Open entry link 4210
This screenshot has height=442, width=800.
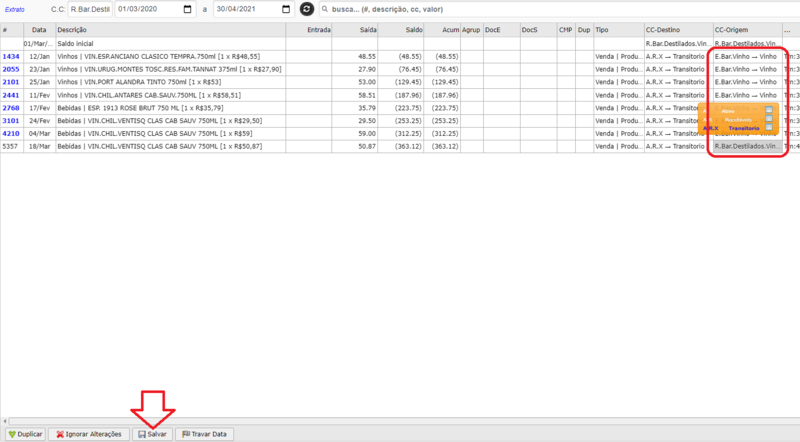pos(11,133)
